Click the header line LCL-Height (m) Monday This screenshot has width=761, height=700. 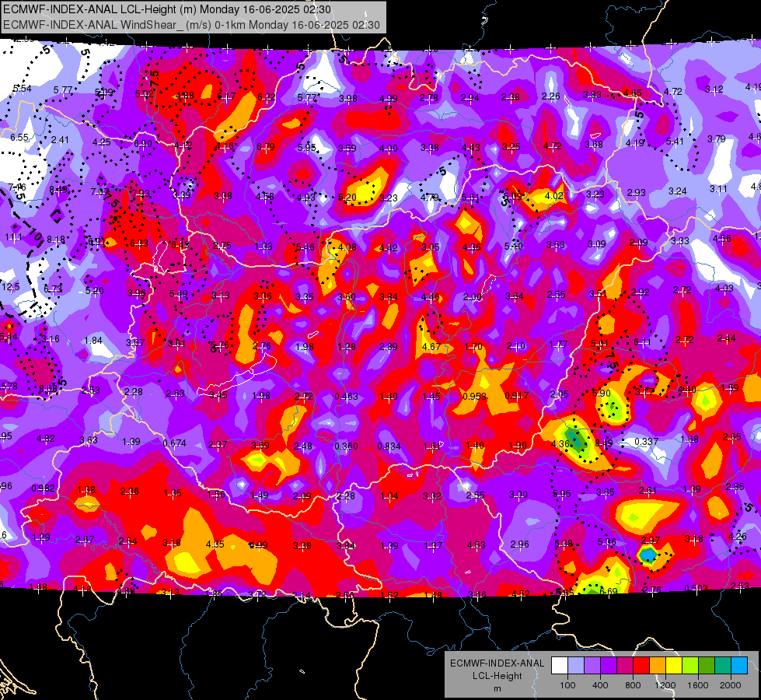(x=167, y=9)
